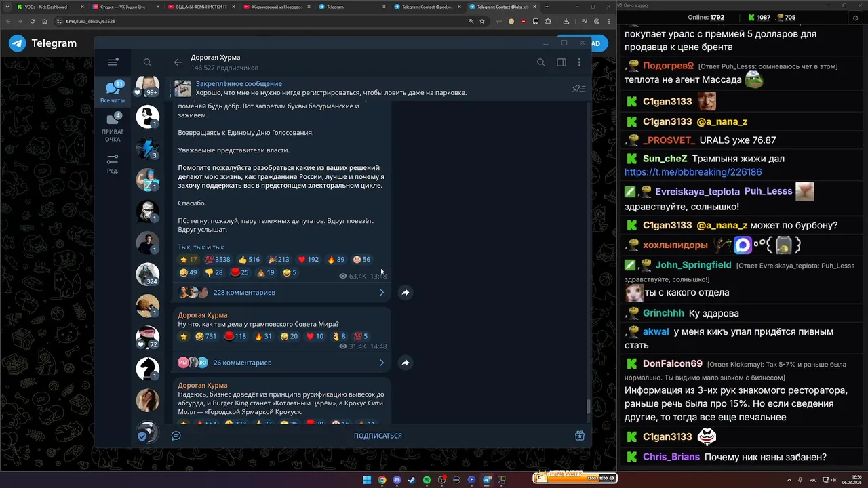This screenshot has width=868, height=488.
Task: Click the laughing 731 reaction
Action: click(x=206, y=336)
